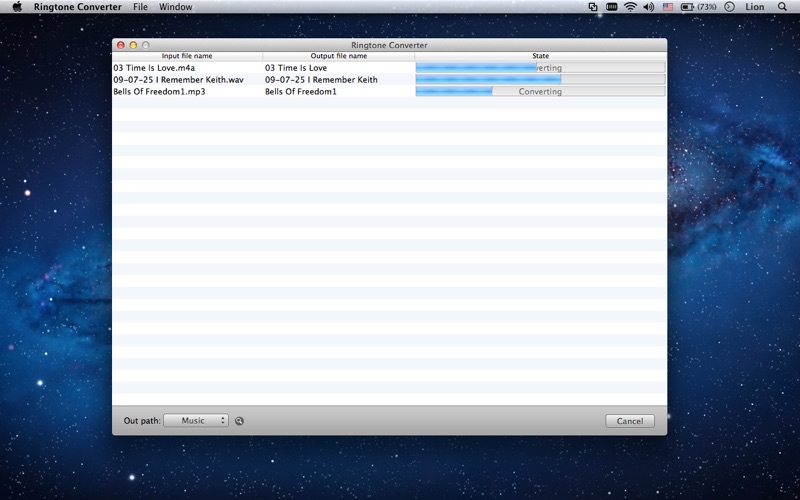800x500 pixels.
Task: Click the State column header
Action: [x=541, y=56]
